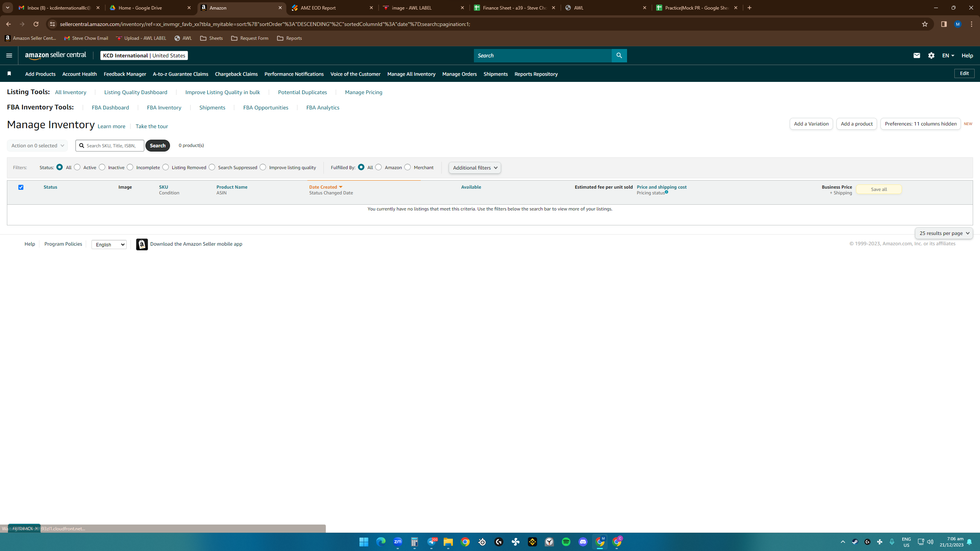Click the magnifier search button in header
Screen dimensions: 980x551
(x=619, y=55)
